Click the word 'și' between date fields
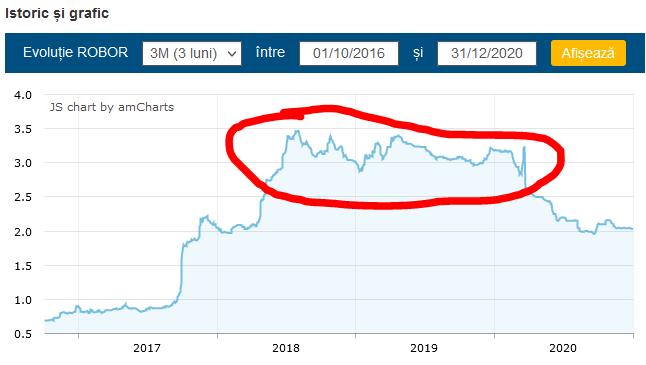 tap(418, 53)
